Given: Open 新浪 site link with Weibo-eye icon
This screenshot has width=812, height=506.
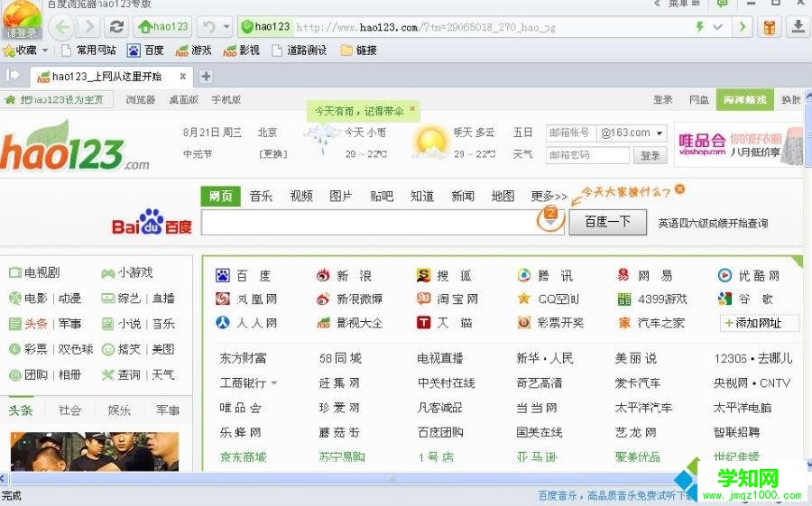Looking at the screenshot, I should point(344,275).
